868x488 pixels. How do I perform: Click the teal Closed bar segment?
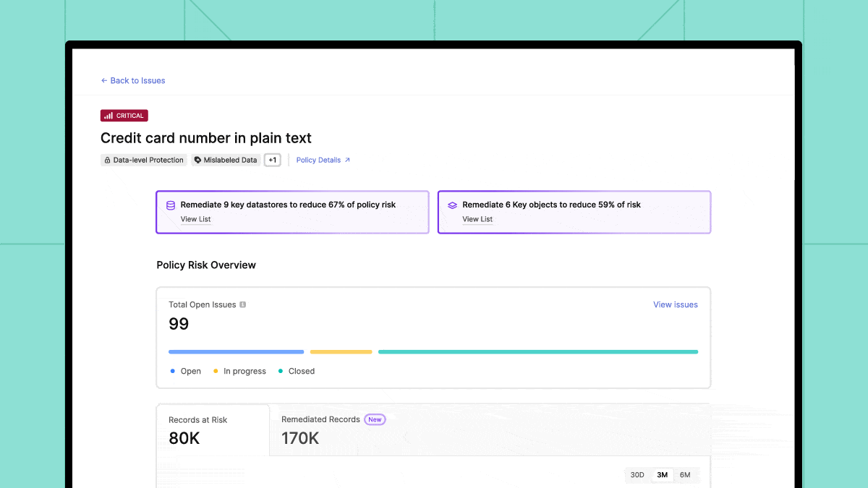538,352
